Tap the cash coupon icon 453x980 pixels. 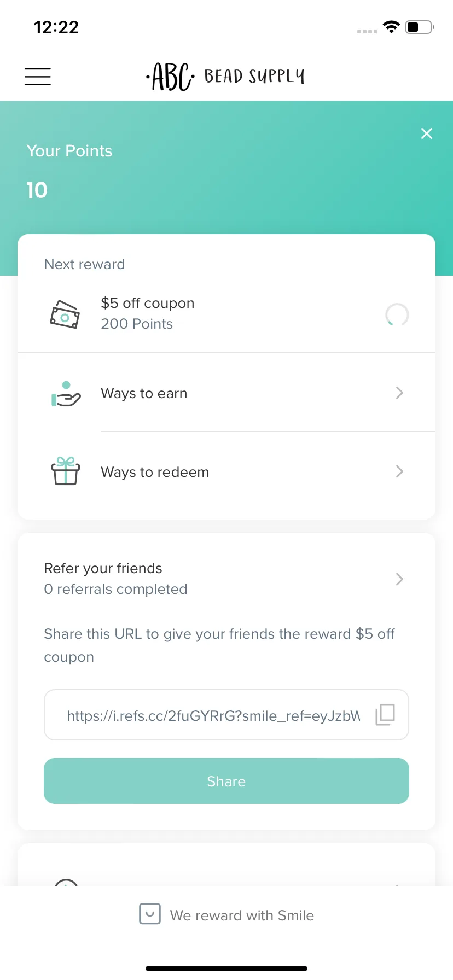point(65,314)
